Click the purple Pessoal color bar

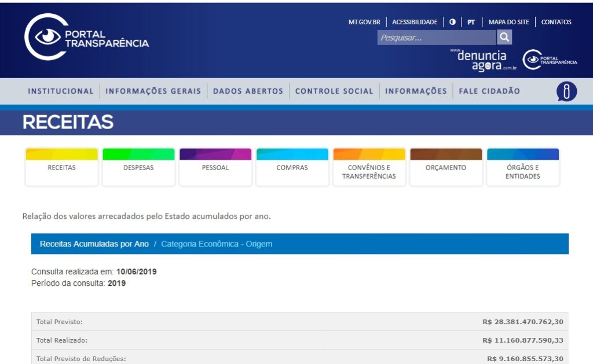[x=215, y=154]
